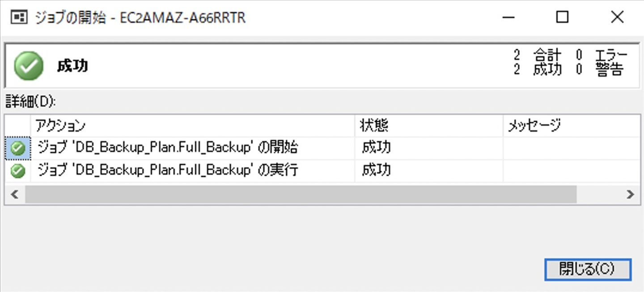Click the right scroll arrow of the details list
This screenshot has width=644, height=292.
point(630,195)
